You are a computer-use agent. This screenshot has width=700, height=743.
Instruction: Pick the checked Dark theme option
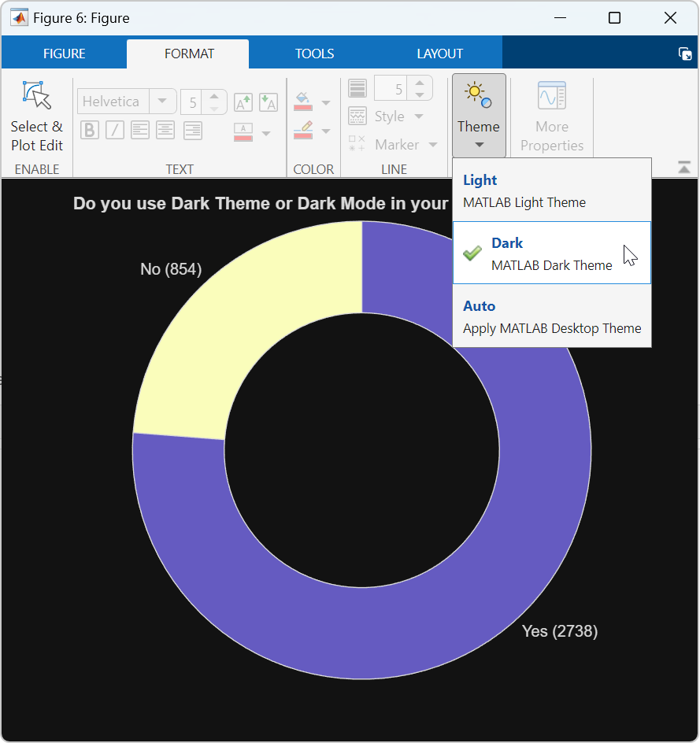click(x=551, y=253)
